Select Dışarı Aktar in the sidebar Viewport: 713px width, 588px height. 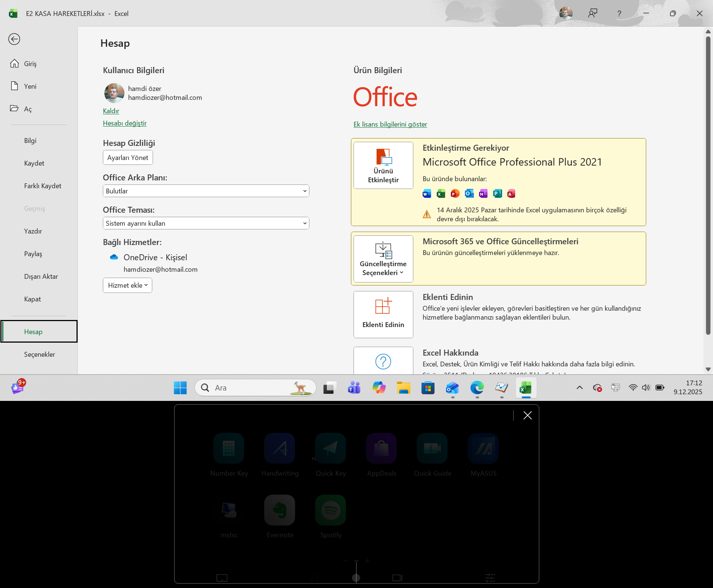click(x=39, y=276)
